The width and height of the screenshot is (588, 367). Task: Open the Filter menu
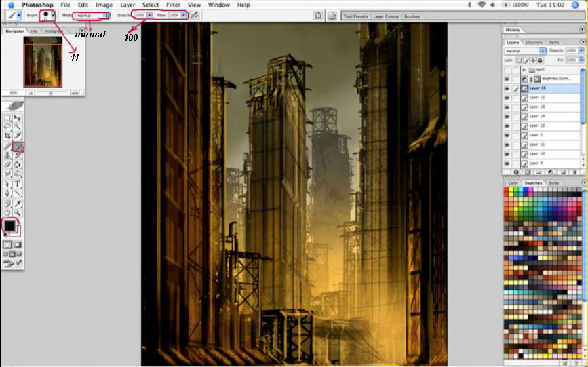(x=173, y=5)
